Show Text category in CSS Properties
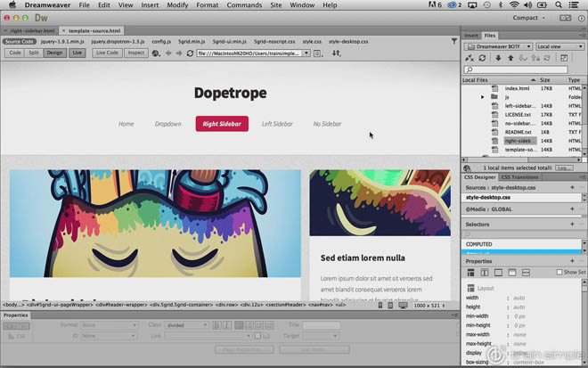This screenshot has height=368, width=588. [x=485, y=273]
